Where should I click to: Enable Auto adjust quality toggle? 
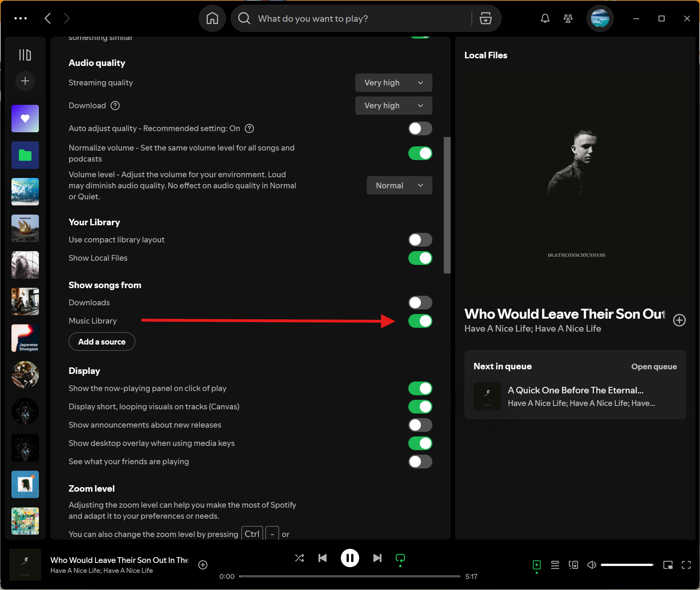[x=420, y=128]
